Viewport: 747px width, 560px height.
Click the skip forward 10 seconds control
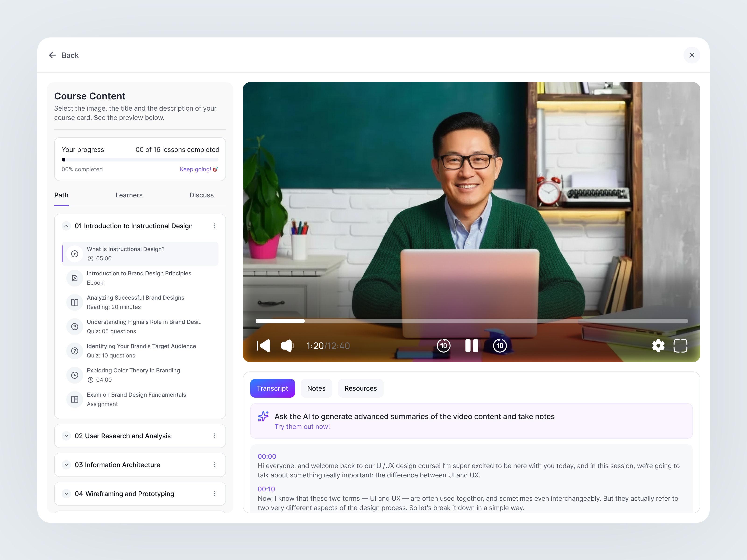tap(500, 345)
